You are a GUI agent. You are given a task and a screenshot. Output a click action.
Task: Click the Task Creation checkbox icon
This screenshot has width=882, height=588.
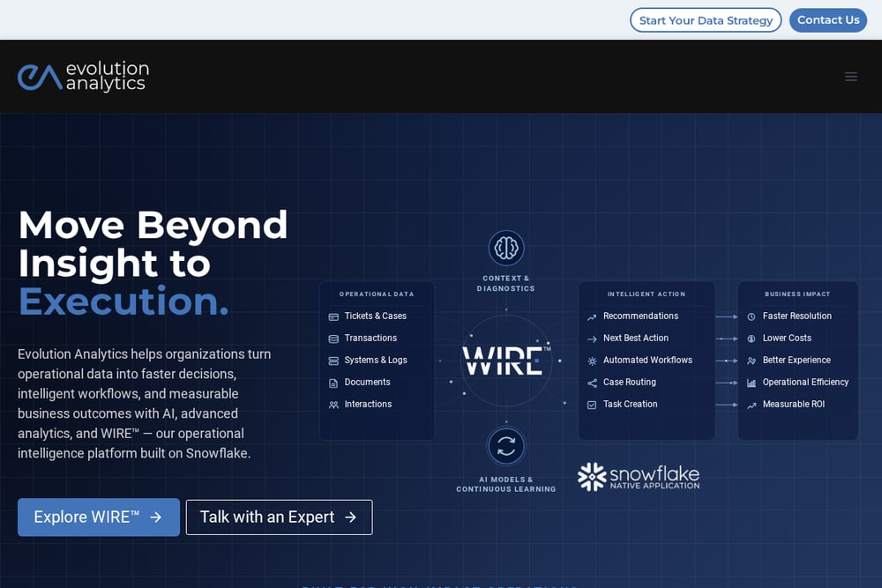[x=592, y=405]
